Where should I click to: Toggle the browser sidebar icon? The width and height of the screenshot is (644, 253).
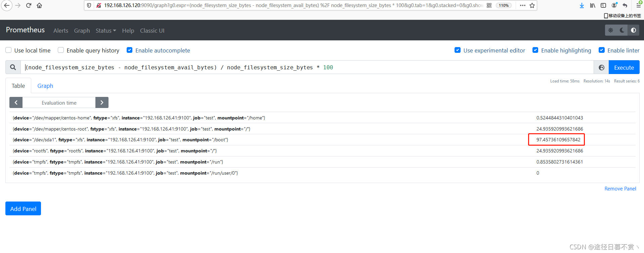pos(603,5)
